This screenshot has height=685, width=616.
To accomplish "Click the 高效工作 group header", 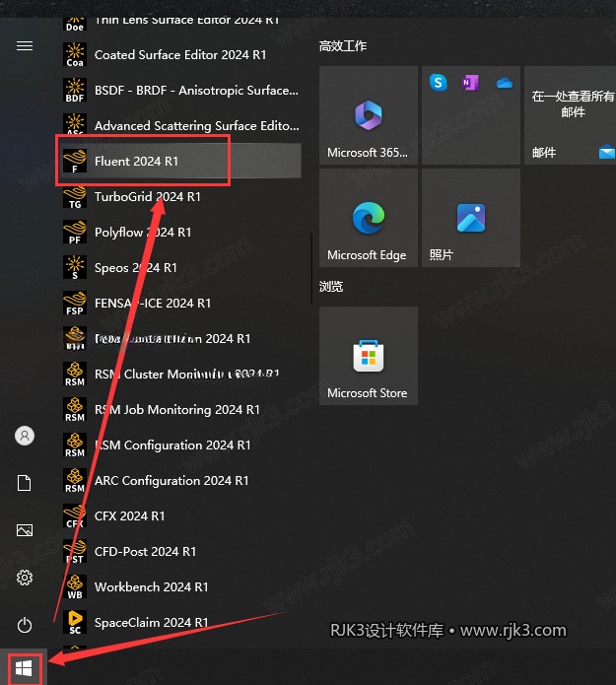I will (343, 46).
